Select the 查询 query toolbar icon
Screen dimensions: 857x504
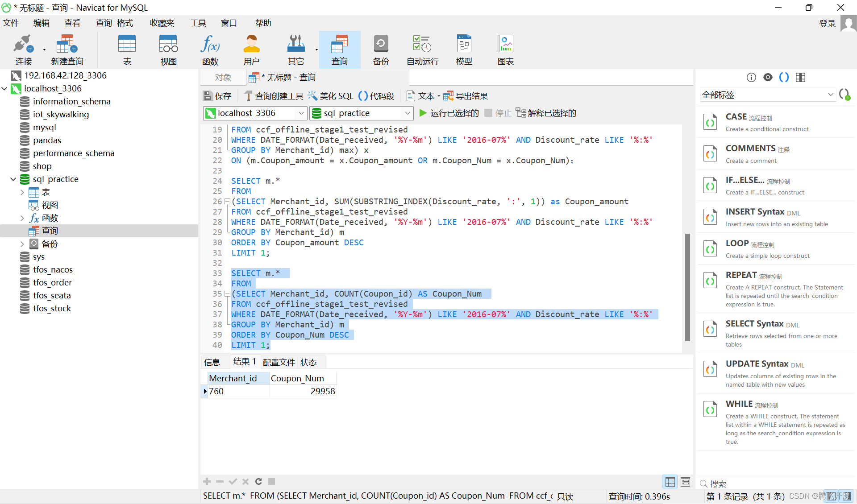click(x=339, y=50)
